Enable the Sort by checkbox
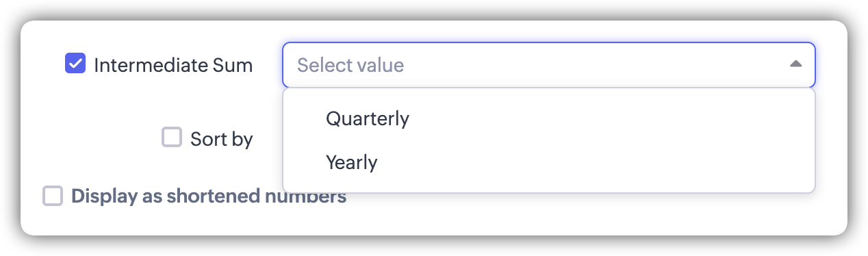The height and width of the screenshot is (256, 868). [x=172, y=137]
